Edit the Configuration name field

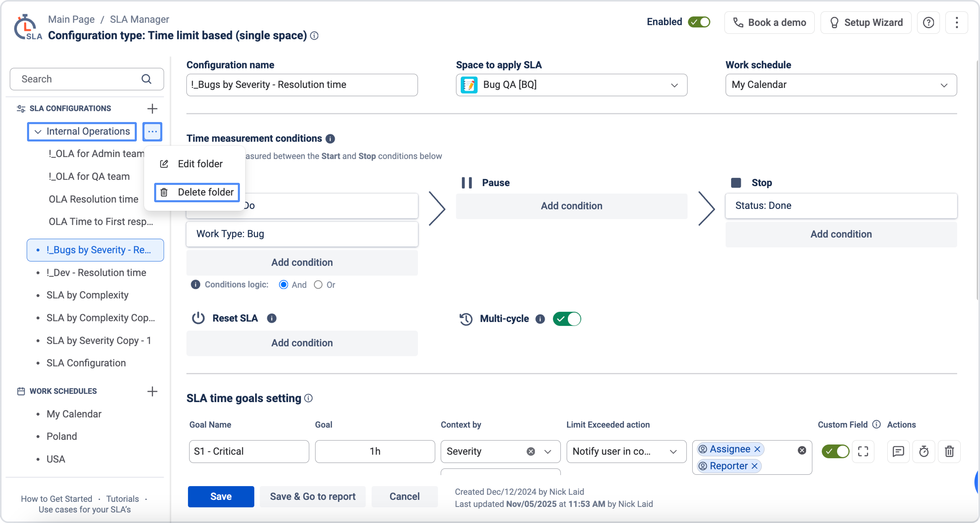302,85
